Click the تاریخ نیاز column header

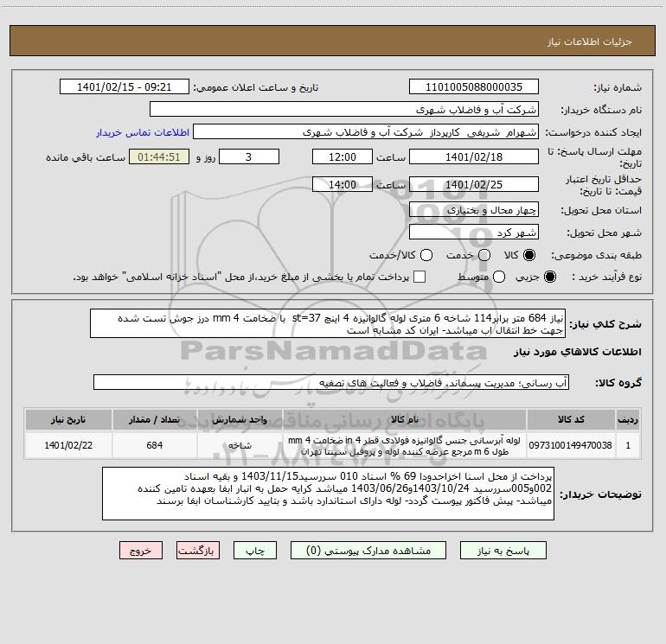[x=68, y=419]
